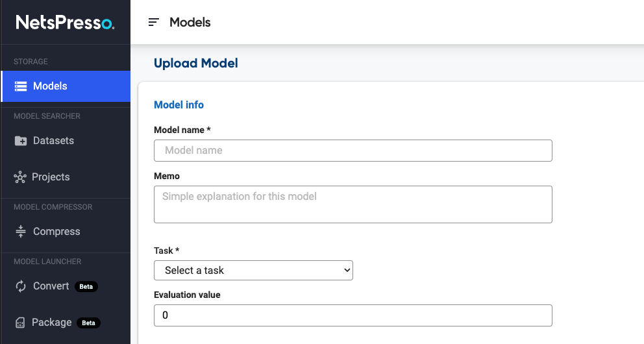This screenshot has height=344, width=644.
Task: Click the Evaluation value field
Action: pos(353,315)
